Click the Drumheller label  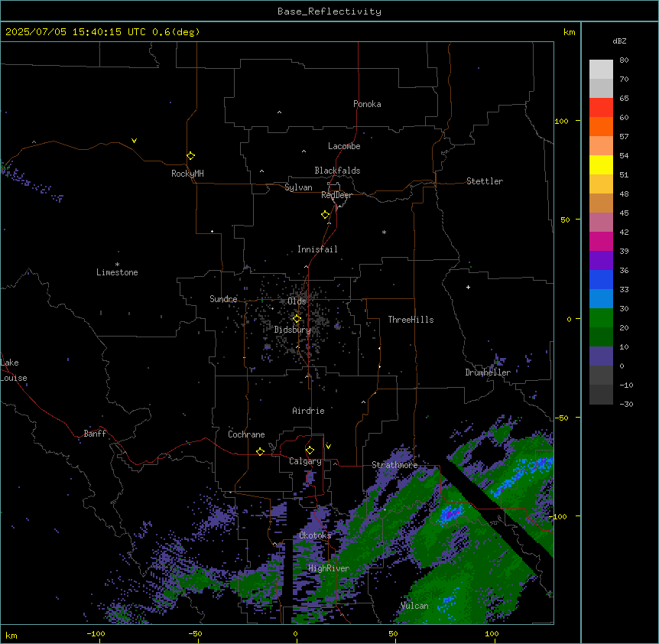coord(488,372)
